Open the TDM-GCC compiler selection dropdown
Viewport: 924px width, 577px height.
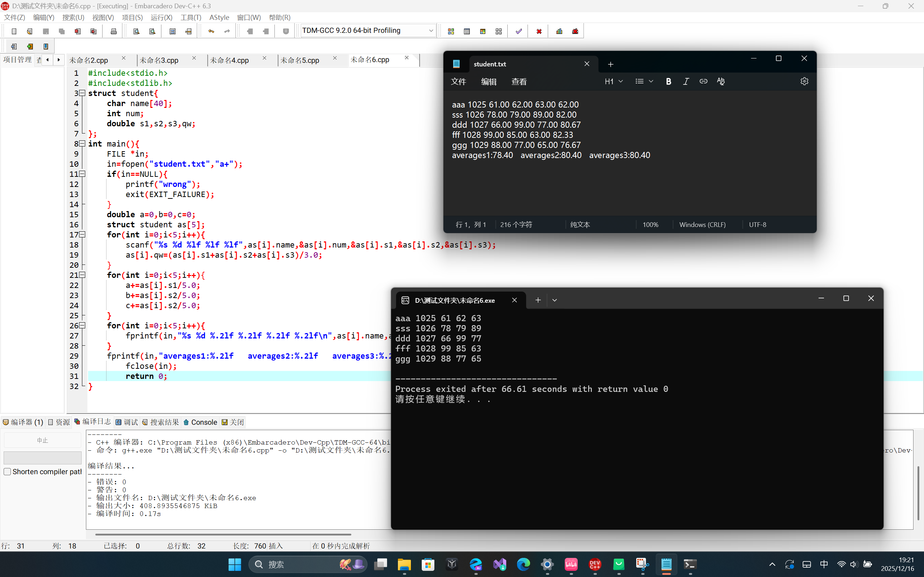[x=431, y=31]
